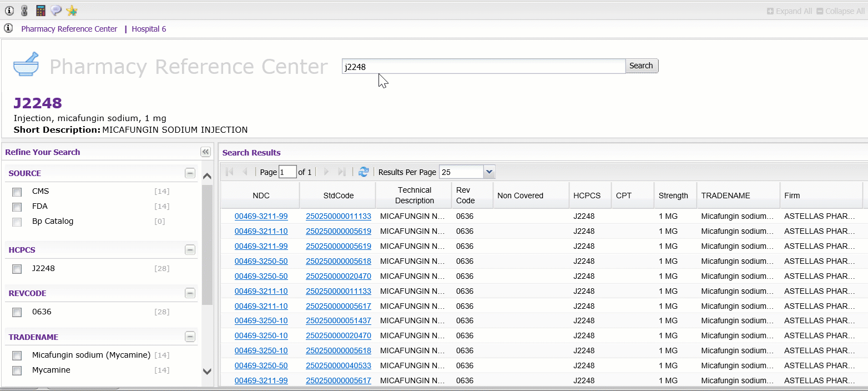Screen dimensions: 868x391
Task: Open the chain link icon in toolbar
Action: pyautogui.click(x=24, y=11)
